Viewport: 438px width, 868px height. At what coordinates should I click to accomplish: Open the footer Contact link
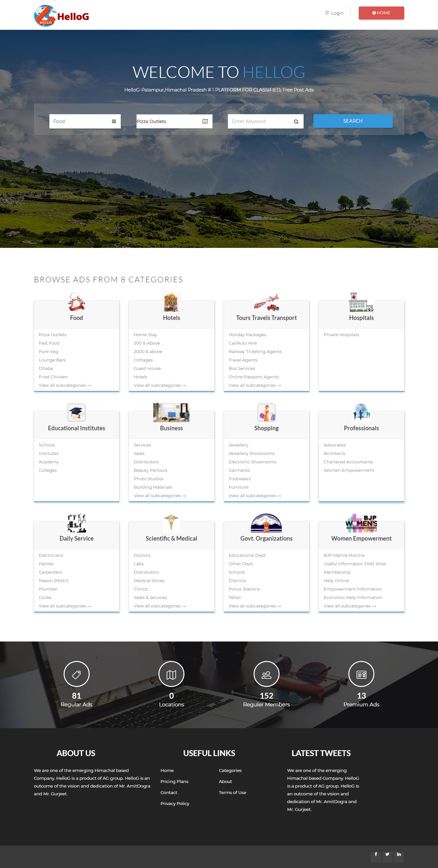point(169,792)
